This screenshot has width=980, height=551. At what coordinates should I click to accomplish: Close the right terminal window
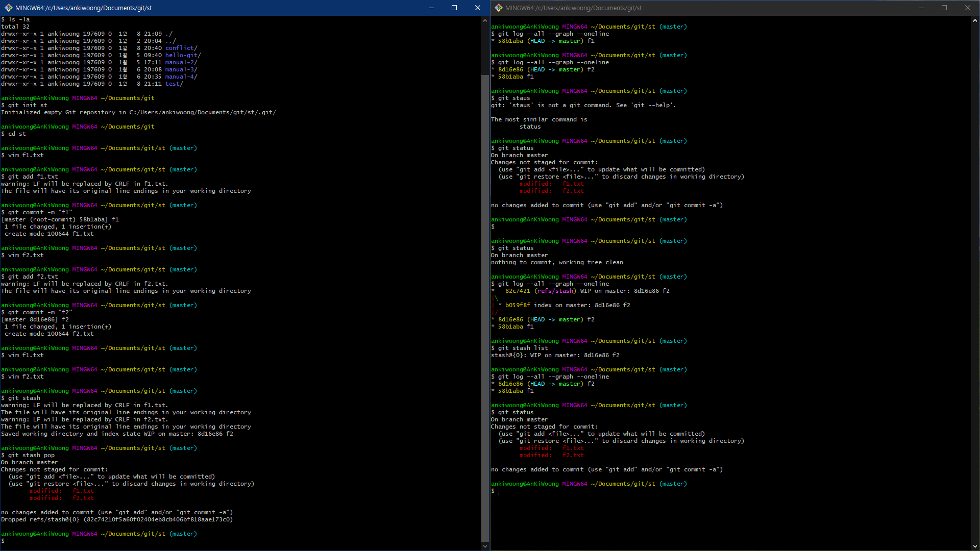(x=967, y=8)
